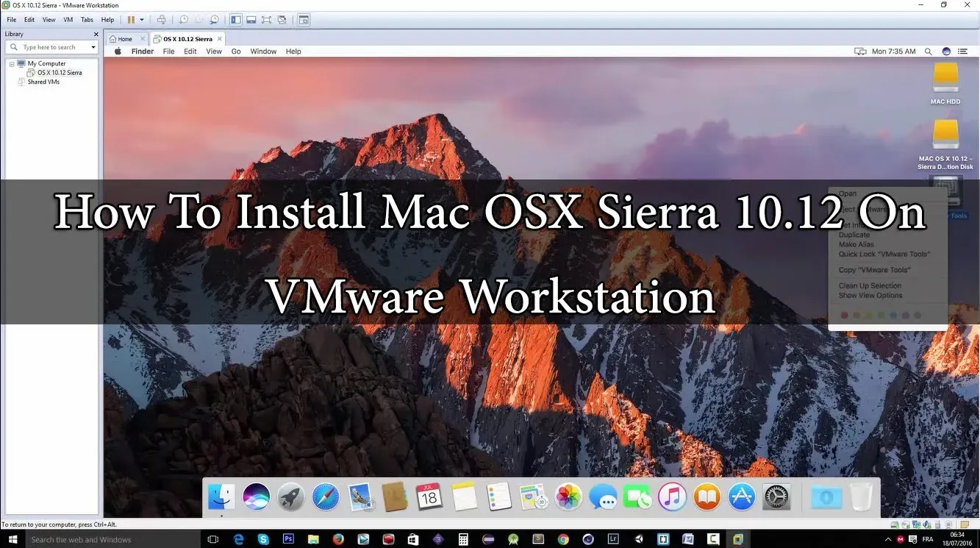
Task: Open Notification Center icon in macOS menu bar
Action: 963,51
